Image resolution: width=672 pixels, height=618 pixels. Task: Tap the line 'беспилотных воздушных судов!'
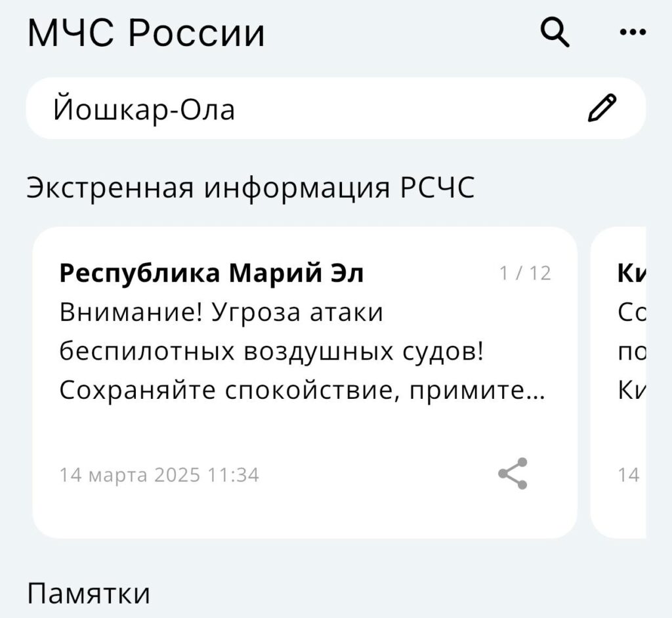271,352
